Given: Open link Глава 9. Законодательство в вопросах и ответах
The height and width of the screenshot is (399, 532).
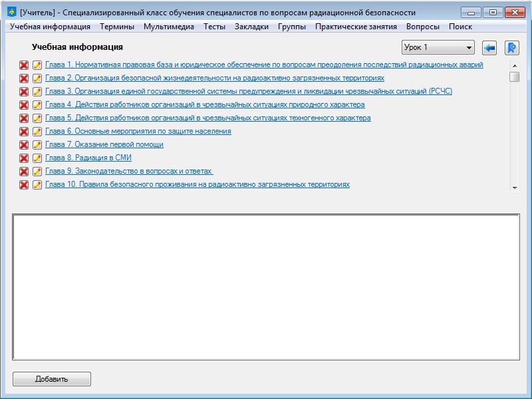Looking at the screenshot, I should 129,171.
